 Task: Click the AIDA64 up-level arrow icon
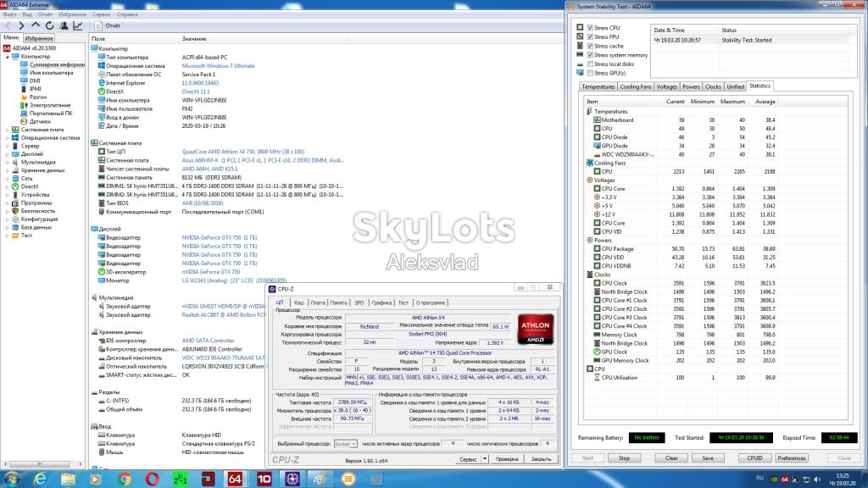click(36, 25)
